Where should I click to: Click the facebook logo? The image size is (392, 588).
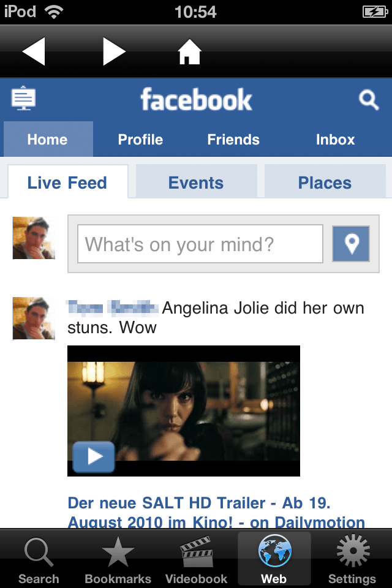pyautogui.click(x=196, y=100)
